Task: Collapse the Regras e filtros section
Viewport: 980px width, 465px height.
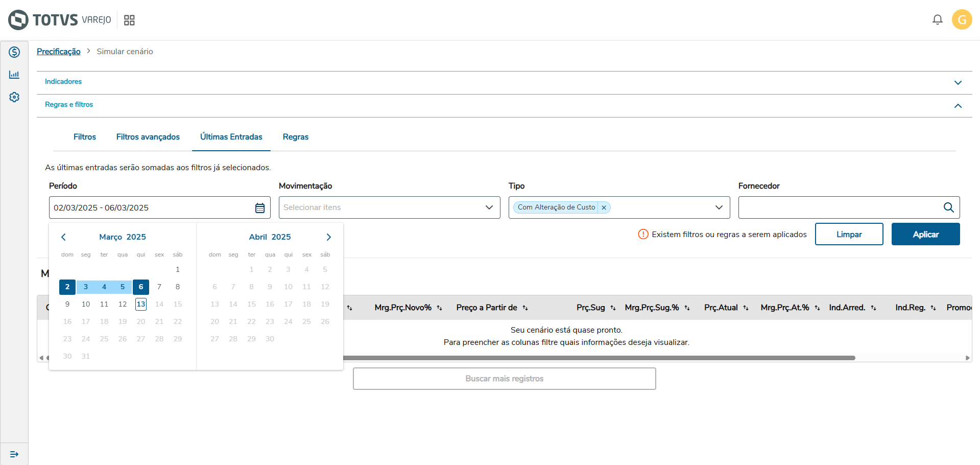Action: 958,106
